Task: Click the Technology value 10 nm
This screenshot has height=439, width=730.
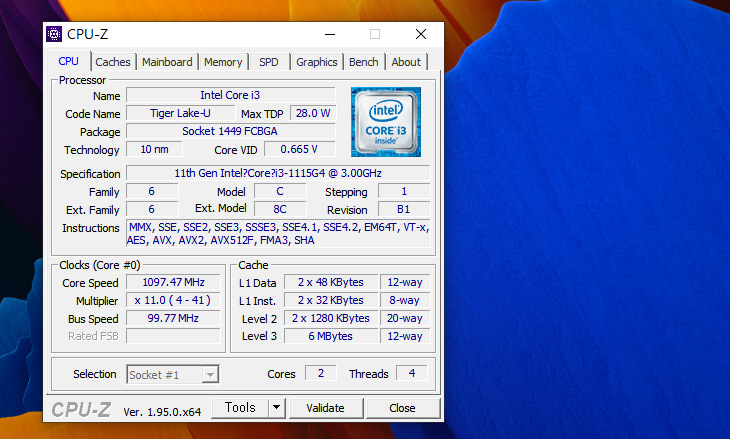Action: pyautogui.click(x=154, y=149)
